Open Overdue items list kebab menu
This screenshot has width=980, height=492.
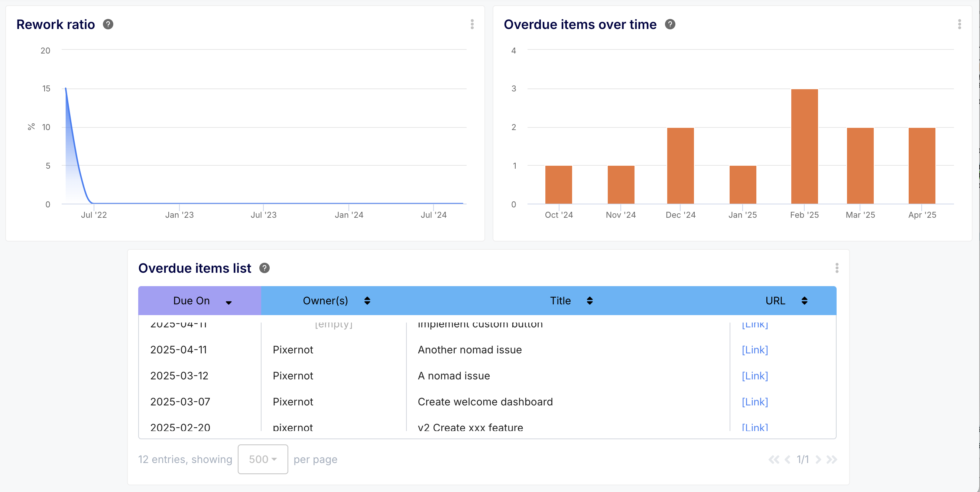(x=837, y=268)
